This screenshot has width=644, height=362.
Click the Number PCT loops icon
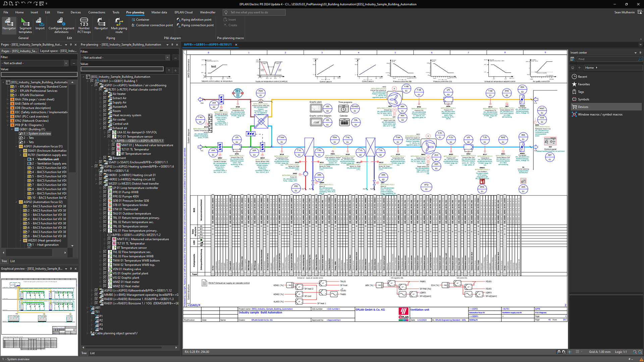click(84, 21)
